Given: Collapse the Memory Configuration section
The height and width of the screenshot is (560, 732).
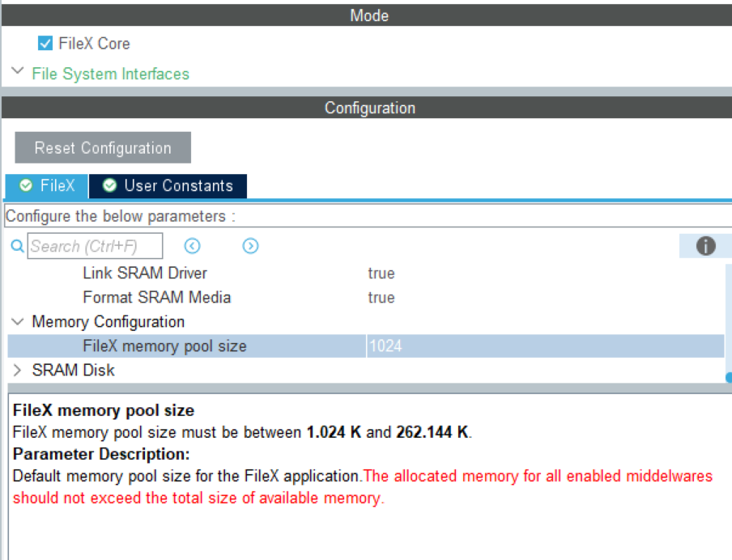Looking at the screenshot, I should point(17,321).
